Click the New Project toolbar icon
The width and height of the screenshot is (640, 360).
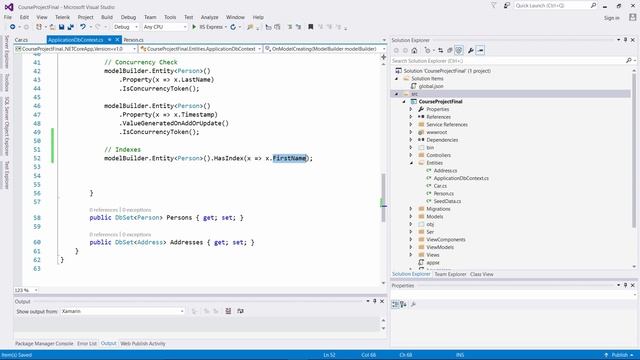pos(39,27)
